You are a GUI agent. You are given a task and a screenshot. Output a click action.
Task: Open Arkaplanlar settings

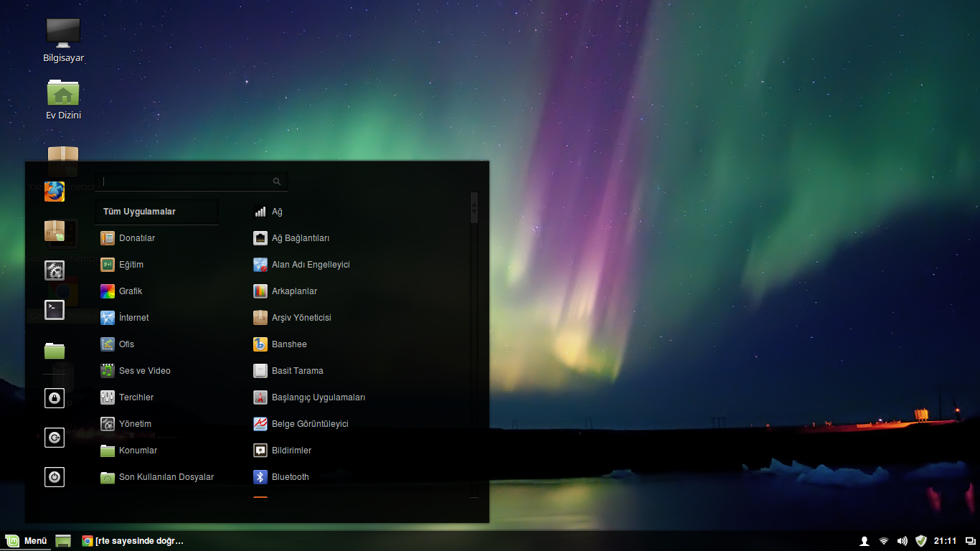pyautogui.click(x=285, y=291)
